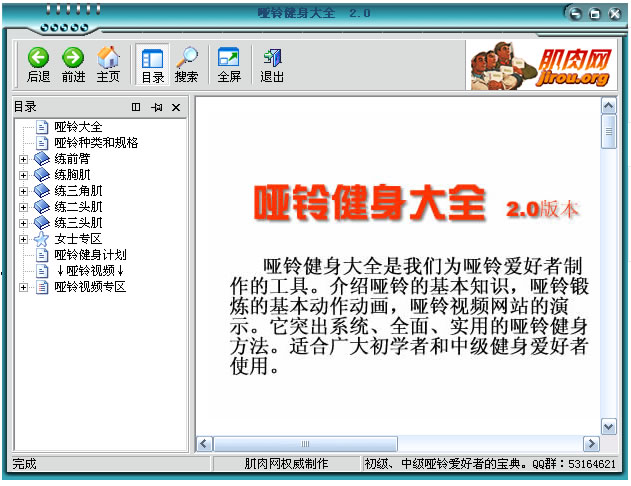Screen dimensions: 631x486
Task: Click the 前进 (Forward) toolbar icon
Action: coord(73,63)
